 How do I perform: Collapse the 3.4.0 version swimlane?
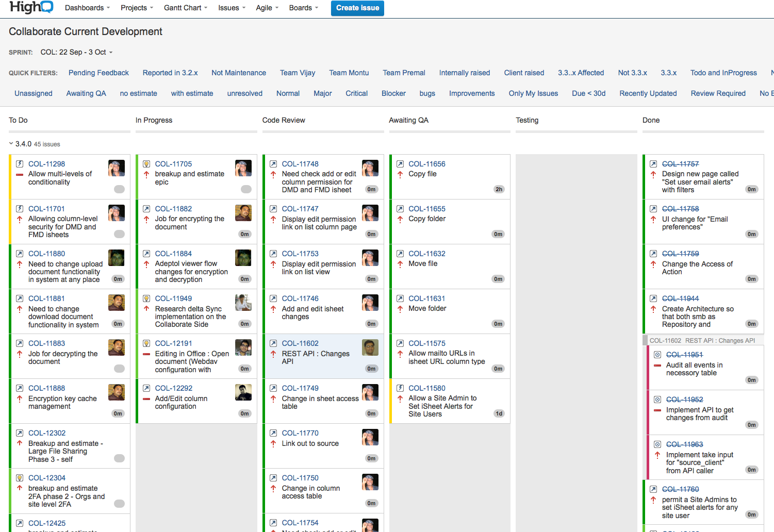tap(10, 144)
